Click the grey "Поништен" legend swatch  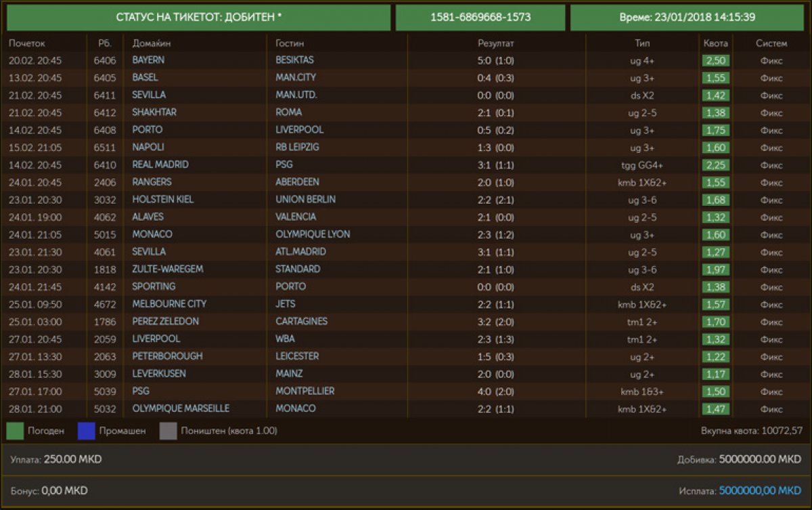point(168,431)
